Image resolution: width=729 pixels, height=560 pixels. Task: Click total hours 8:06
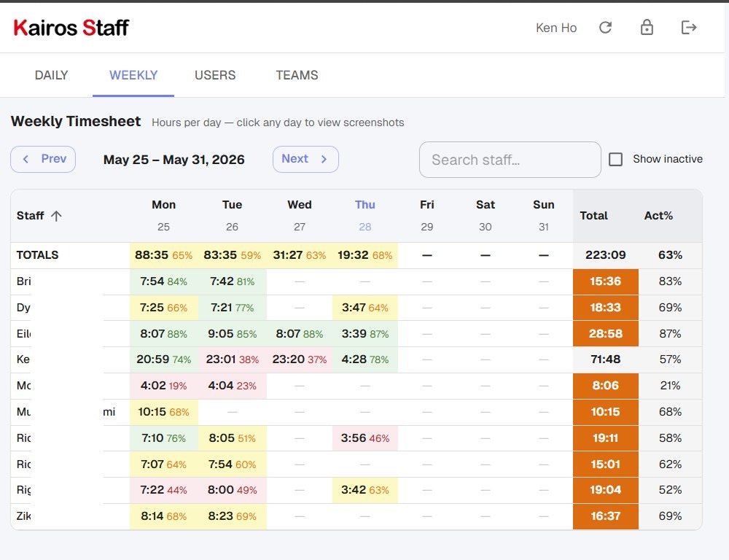(x=605, y=386)
